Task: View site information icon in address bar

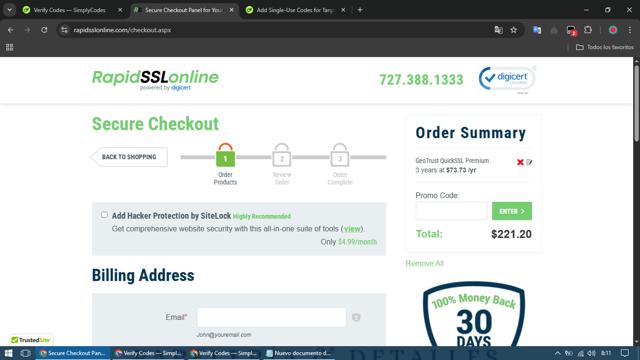Action: point(64,30)
